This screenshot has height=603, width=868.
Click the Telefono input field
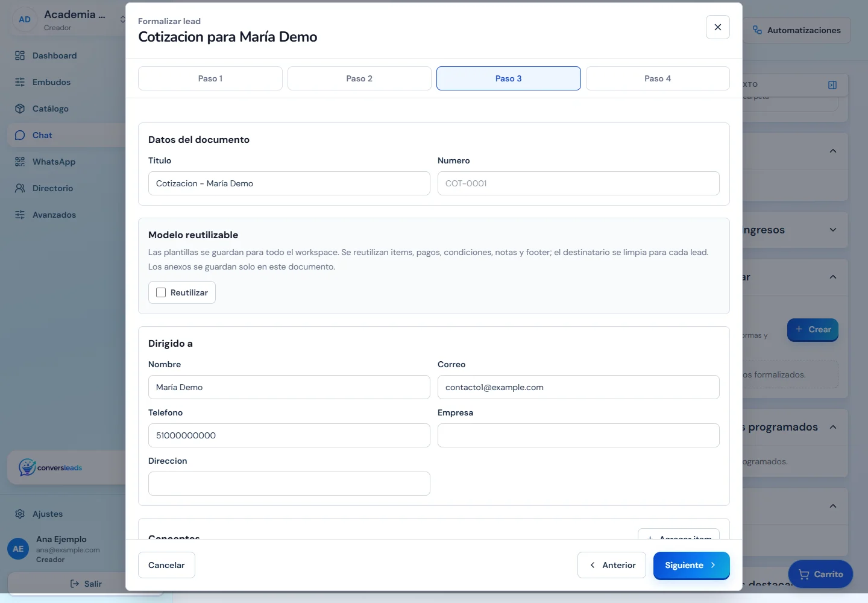point(289,435)
